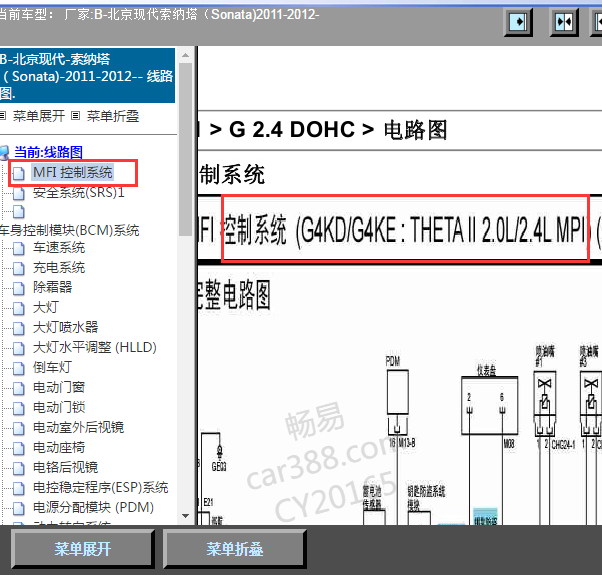
Task: Open 充电系统 wiring diagram
Action: (59, 268)
